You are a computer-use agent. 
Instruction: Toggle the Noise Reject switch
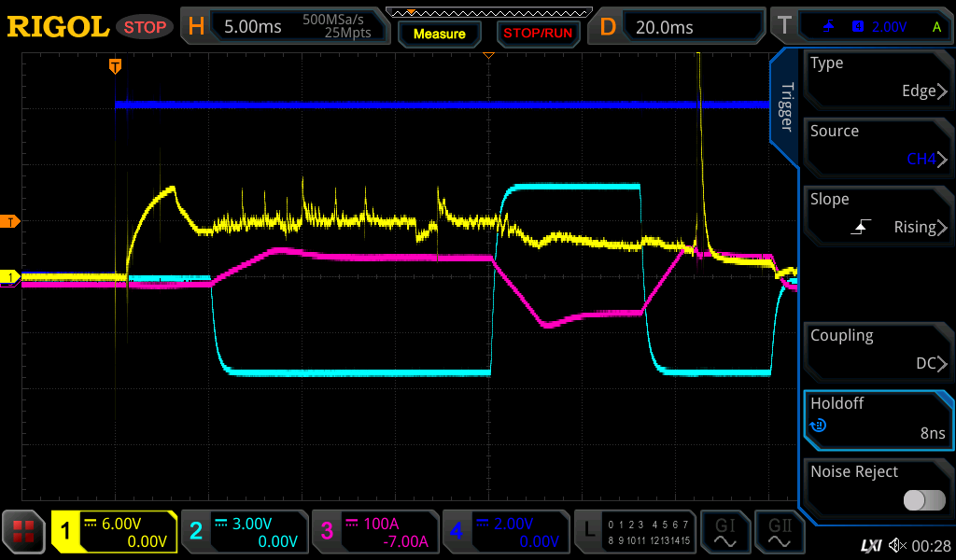click(x=923, y=500)
